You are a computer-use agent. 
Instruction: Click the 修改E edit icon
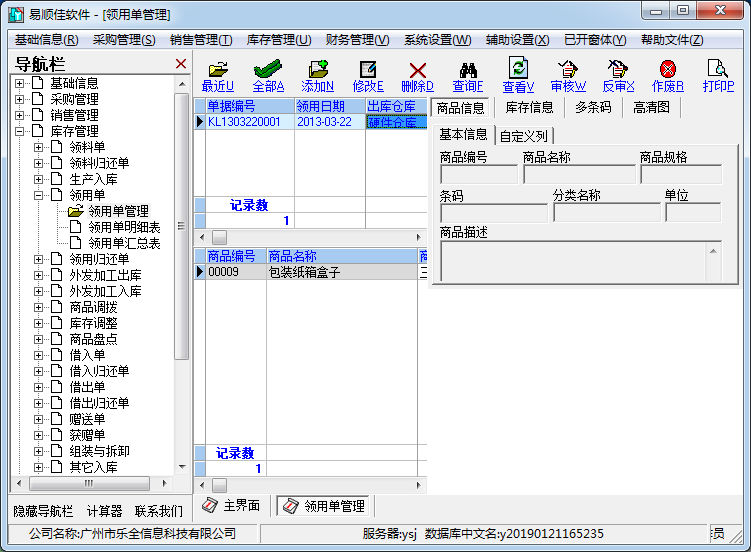click(368, 70)
